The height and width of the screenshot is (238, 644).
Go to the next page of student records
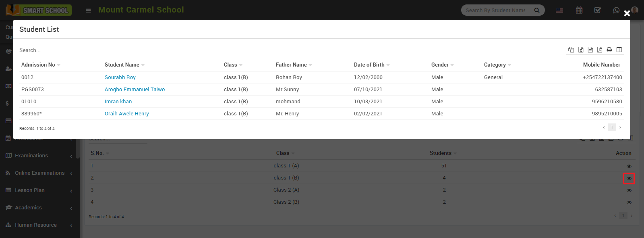620,127
